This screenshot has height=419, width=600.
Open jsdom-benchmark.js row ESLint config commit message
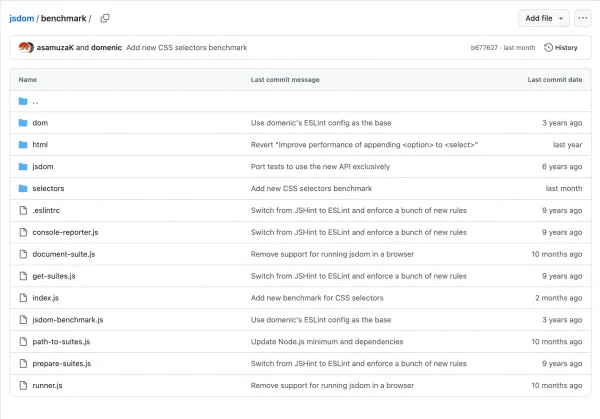(x=321, y=320)
